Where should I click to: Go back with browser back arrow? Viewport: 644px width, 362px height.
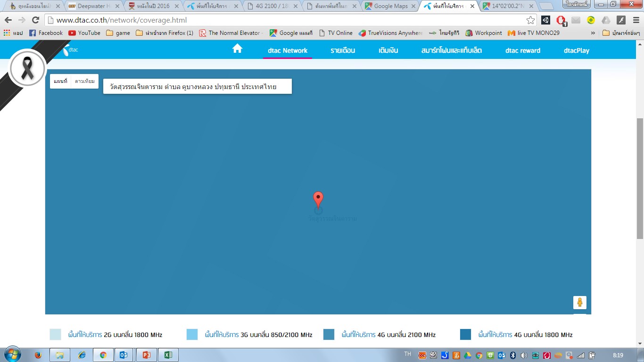(x=8, y=20)
